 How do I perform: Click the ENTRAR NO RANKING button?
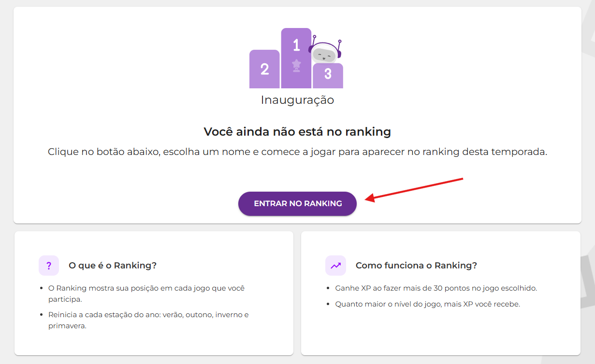297,204
